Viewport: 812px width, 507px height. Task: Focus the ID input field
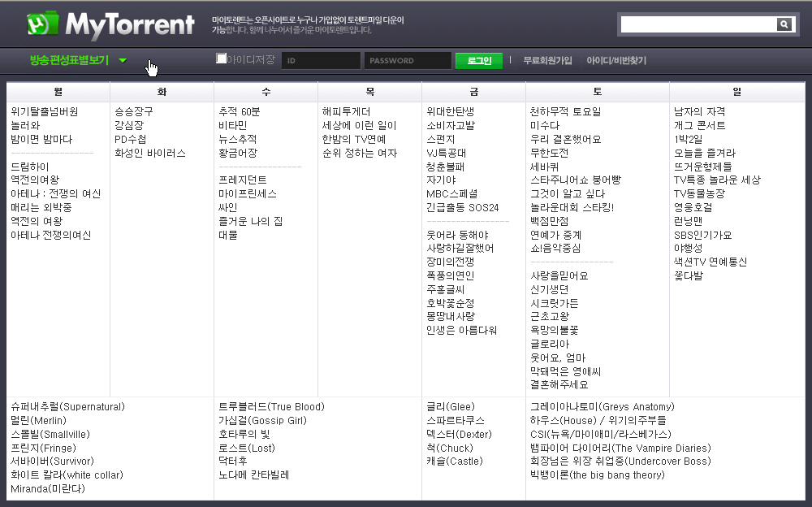(x=321, y=61)
